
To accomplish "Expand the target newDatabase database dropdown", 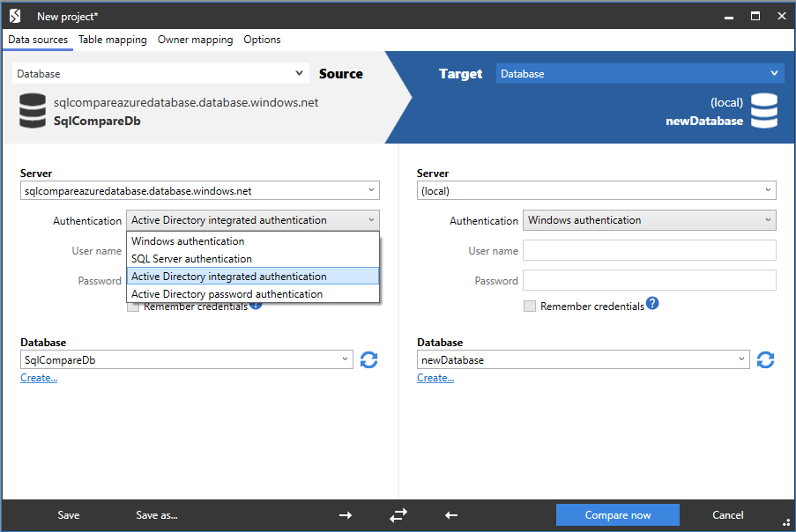I will [x=741, y=359].
